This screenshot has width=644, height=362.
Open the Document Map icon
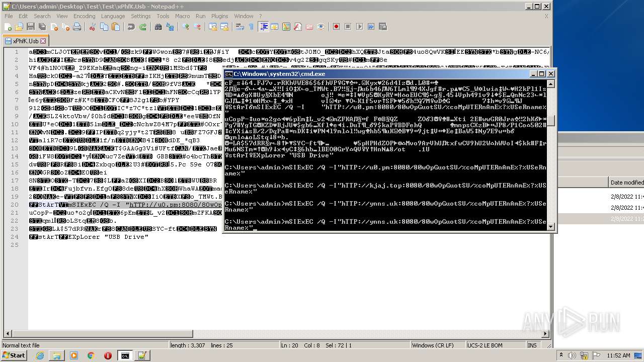point(286,27)
